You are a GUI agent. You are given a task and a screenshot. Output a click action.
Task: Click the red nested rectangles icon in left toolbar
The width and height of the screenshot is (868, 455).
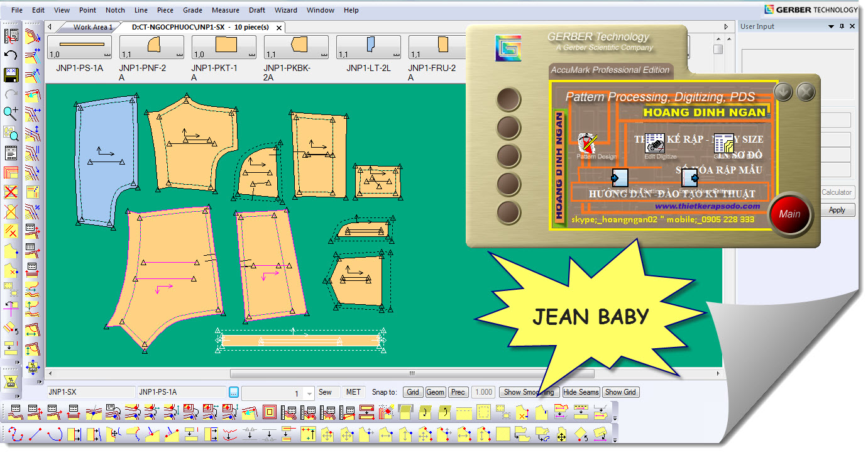pyautogui.click(x=11, y=172)
